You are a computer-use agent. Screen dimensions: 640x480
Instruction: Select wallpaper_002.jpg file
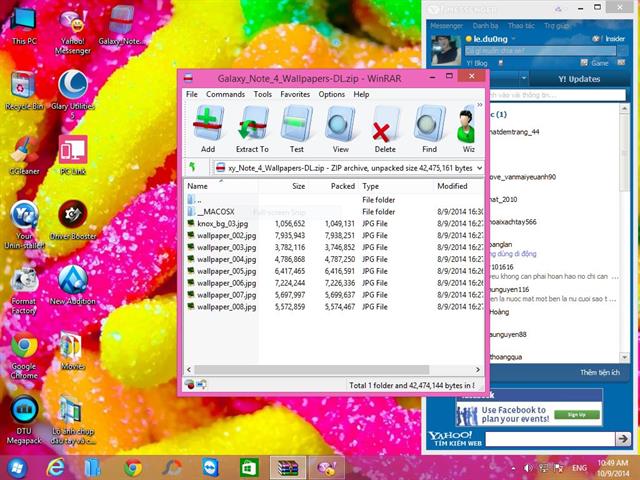coord(334,236)
